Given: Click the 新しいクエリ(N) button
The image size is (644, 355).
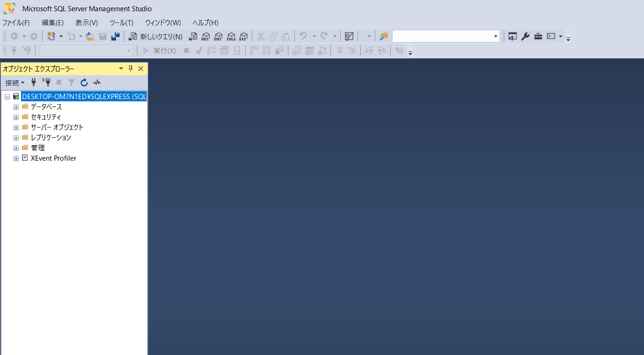Looking at the screenshot, I should click(x=156, y=36).
